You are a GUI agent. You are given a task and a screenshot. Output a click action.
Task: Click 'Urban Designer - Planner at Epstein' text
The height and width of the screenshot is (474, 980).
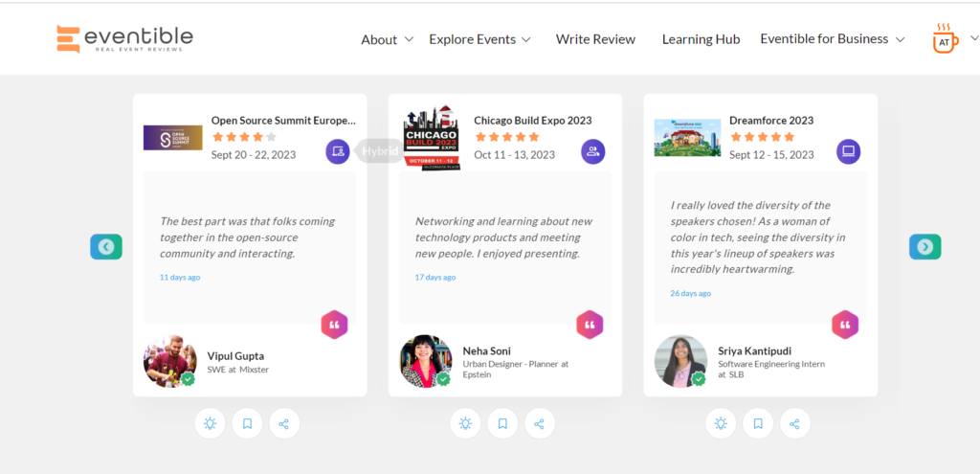(x=516, y=369)
